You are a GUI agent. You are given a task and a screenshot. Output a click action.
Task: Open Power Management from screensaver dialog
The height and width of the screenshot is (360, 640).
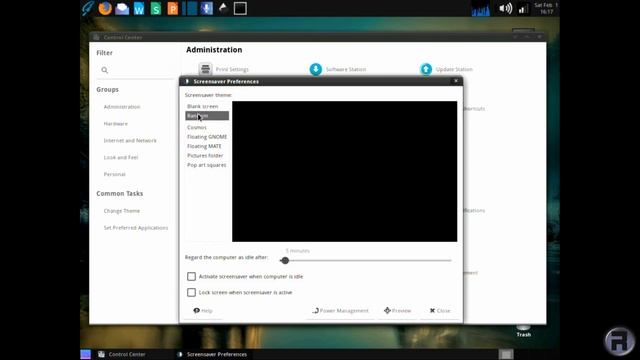[340, 311]
